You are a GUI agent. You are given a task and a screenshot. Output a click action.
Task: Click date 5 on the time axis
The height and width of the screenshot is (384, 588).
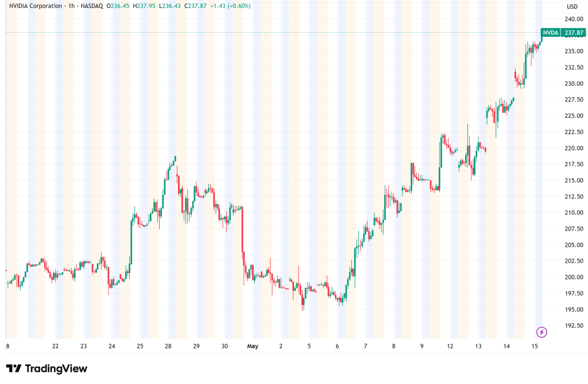click(x=309, y=347)
